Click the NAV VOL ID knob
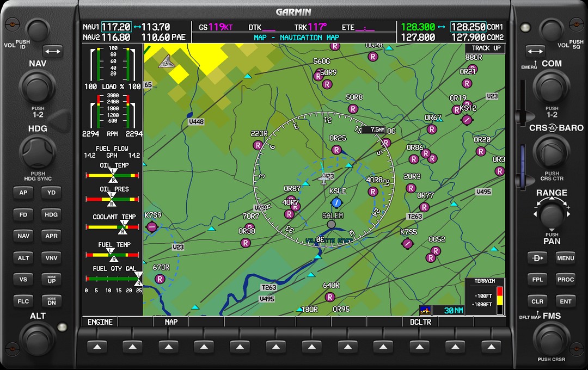The height and width of the screenshot is (370, 588). pos(37,30)
